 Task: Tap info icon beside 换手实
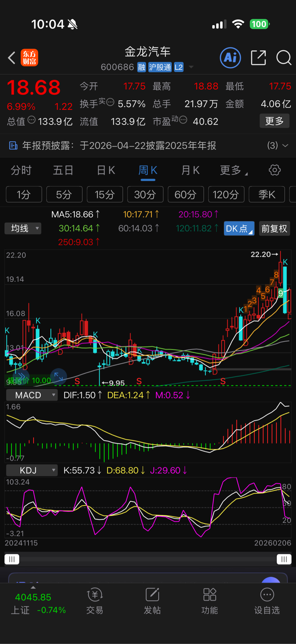click(110, 102)
